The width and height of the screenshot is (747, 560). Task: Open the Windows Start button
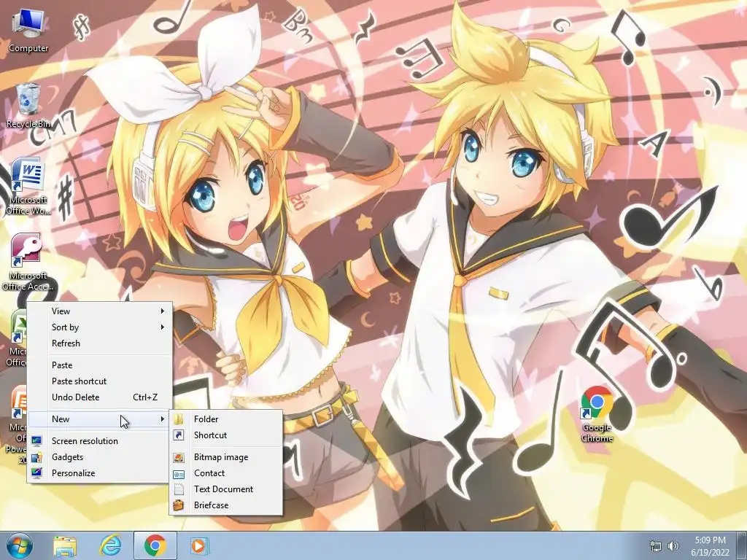coord(19,545)
